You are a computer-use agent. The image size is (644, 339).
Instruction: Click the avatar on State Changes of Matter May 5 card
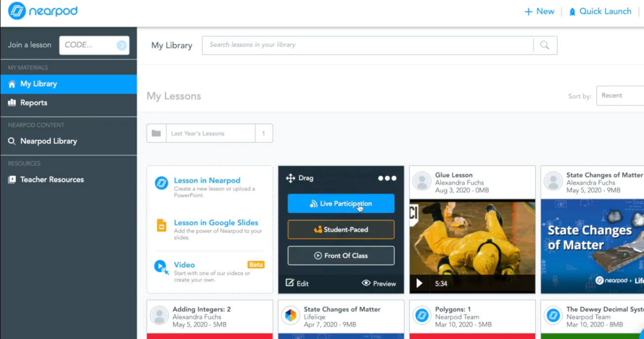pyautogui.click(x=554, y=181)
